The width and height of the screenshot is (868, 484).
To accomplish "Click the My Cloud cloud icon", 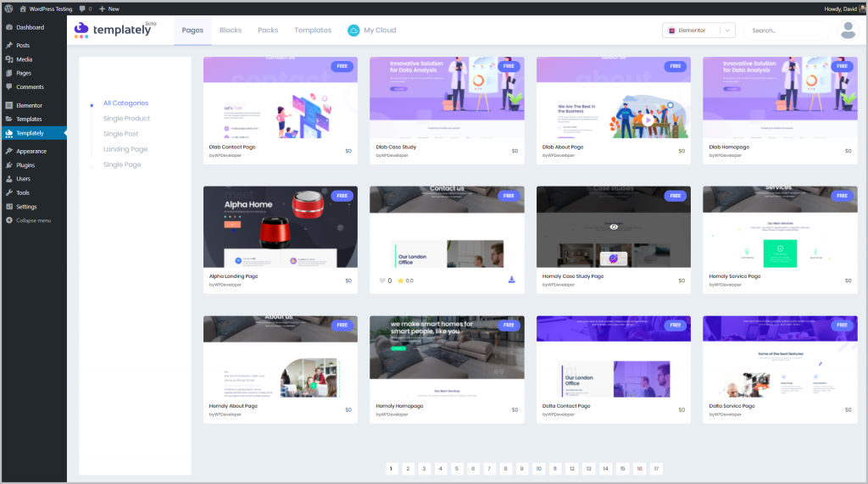I will point(353,31).
